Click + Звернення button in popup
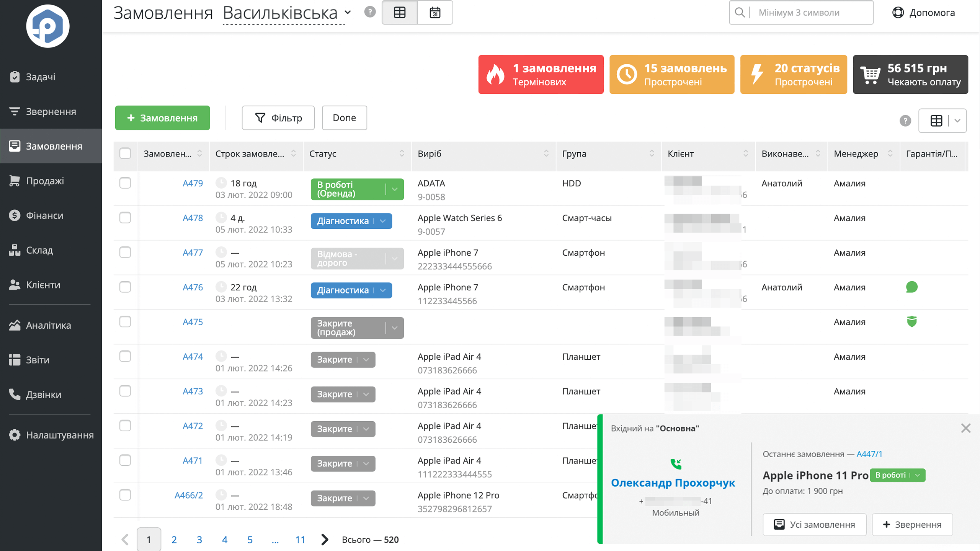980x551 pixels. click(912, 525)
